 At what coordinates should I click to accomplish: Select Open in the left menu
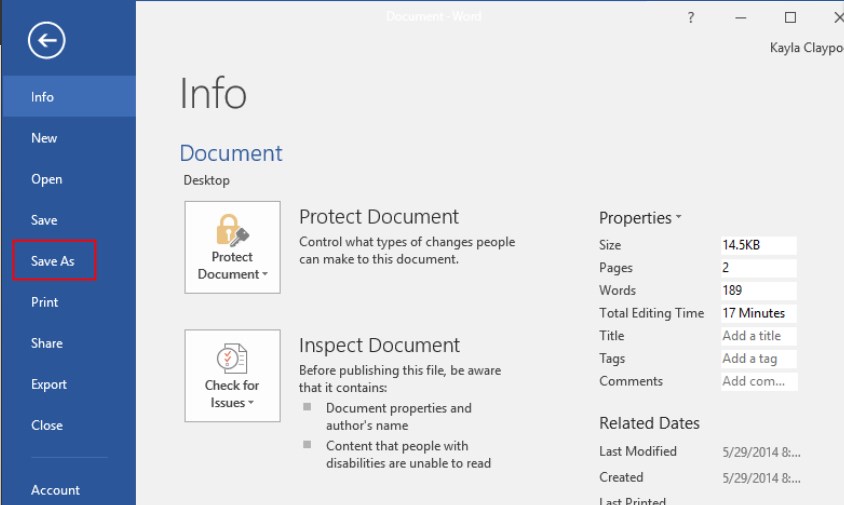point(46,179)
